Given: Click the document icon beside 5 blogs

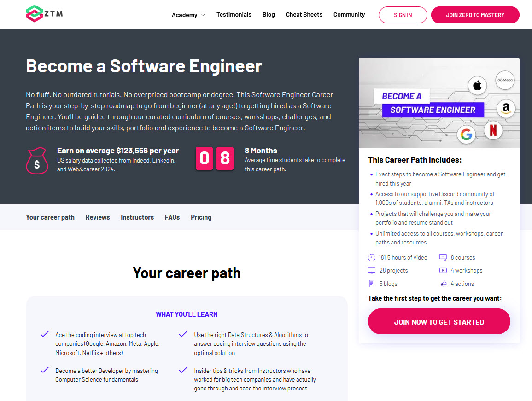Looking at the screenshot, I should pyautogui.click(x=372, y=284).
